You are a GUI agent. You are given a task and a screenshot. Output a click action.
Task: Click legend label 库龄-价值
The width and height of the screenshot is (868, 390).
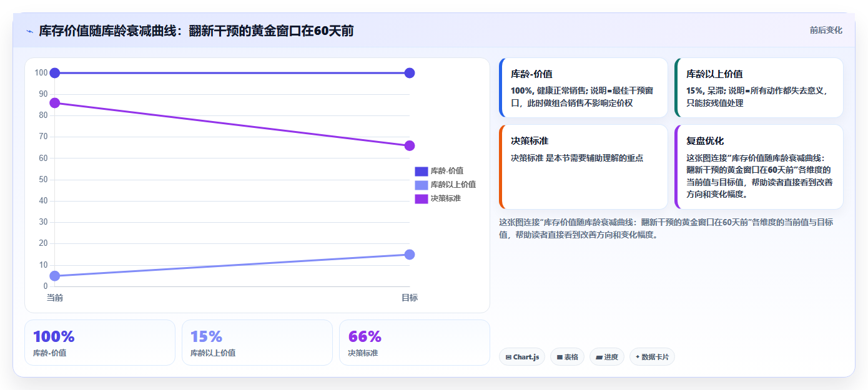(446, 171)
